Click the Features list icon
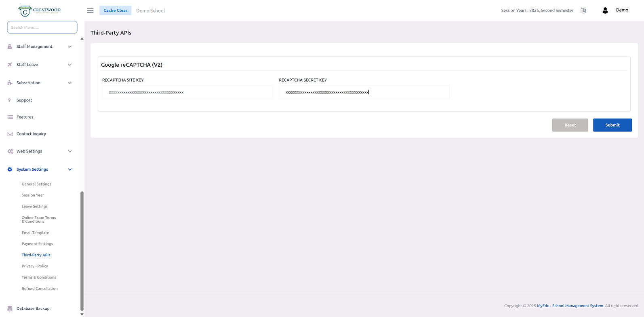This screenshot has width=644, height=317. (10, 117)
